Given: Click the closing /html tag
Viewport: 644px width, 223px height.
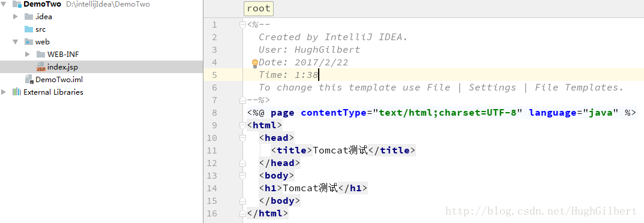Looking at the screenshot, I should tap(268, 213).
